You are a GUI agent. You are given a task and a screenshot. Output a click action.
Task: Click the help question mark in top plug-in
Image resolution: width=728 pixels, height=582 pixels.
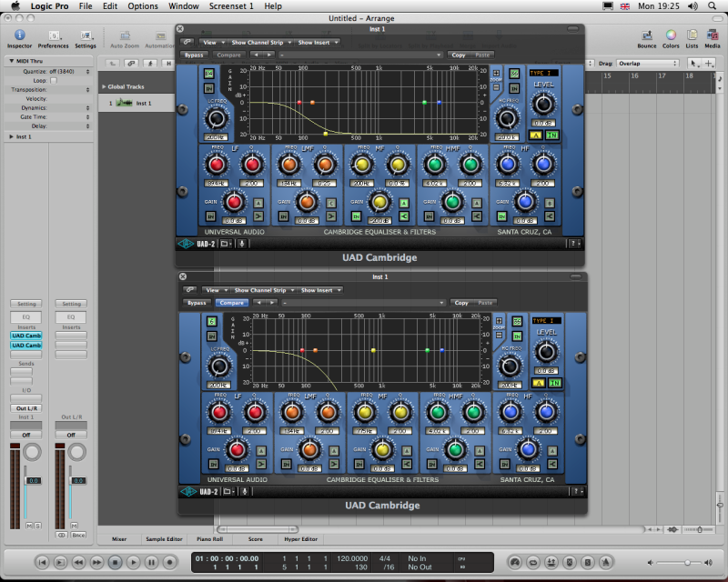click(574, 244)
